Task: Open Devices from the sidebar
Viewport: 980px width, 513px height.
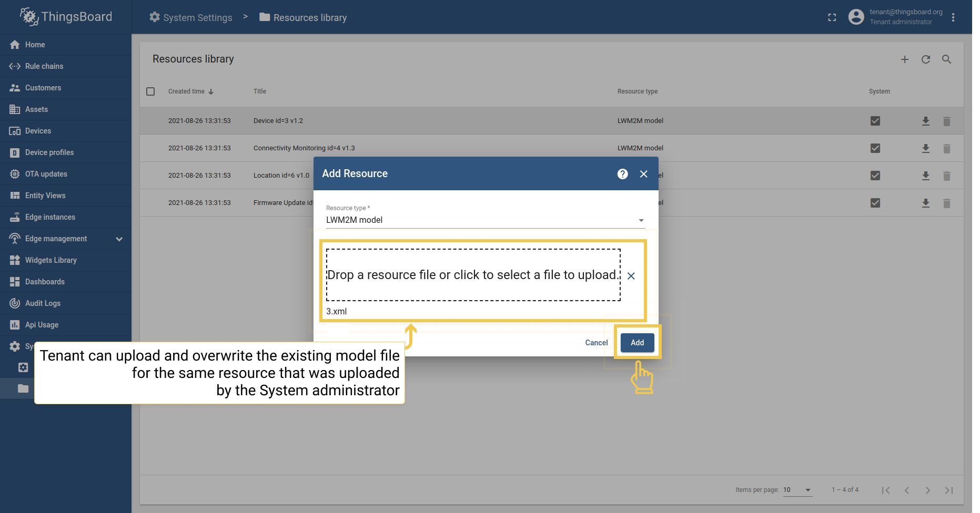Action: (66, 131)
